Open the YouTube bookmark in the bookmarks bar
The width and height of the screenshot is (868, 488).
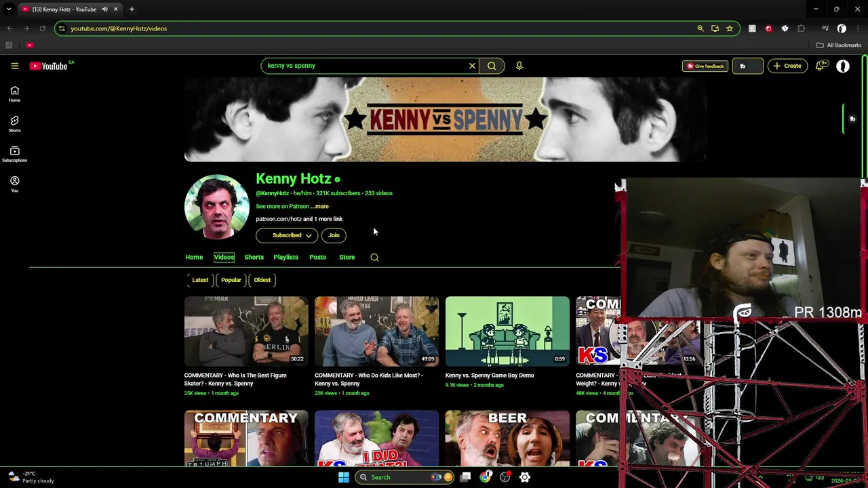[30, 45]
